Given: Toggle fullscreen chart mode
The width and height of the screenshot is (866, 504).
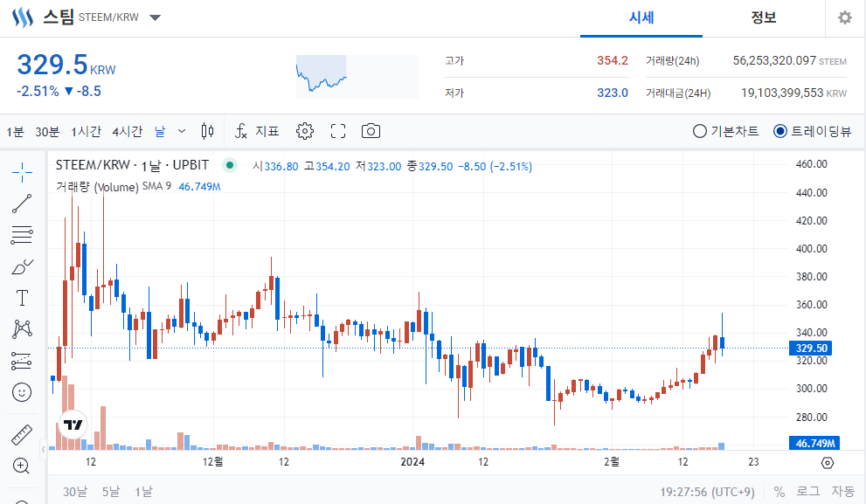Looking at the screenshot, I should coord(338,131).
